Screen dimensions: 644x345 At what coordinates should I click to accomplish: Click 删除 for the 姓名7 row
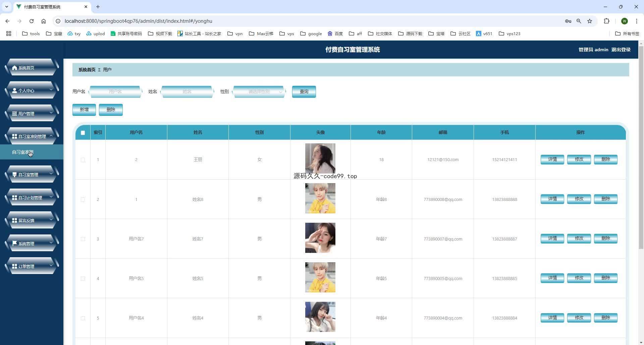click(x=605, y=238)
